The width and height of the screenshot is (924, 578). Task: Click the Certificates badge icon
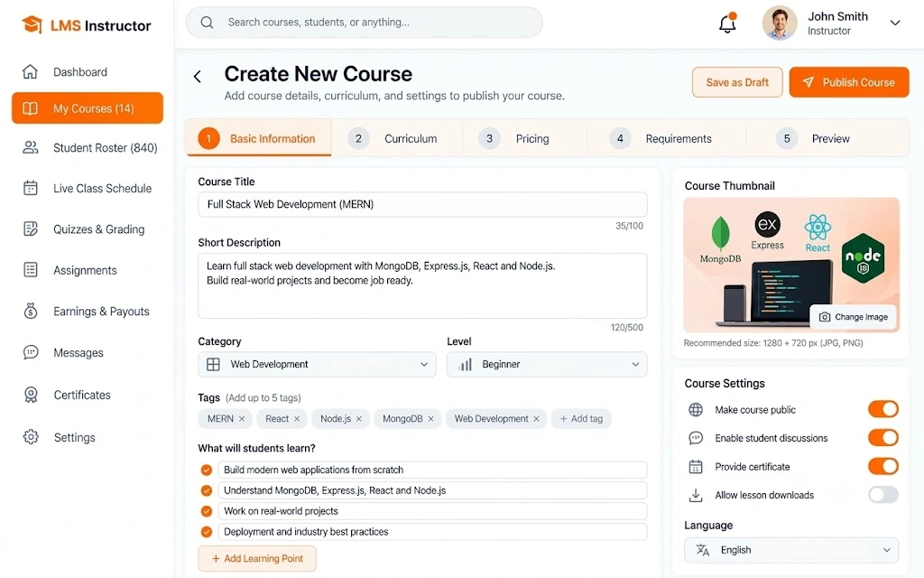coord(31,395)
